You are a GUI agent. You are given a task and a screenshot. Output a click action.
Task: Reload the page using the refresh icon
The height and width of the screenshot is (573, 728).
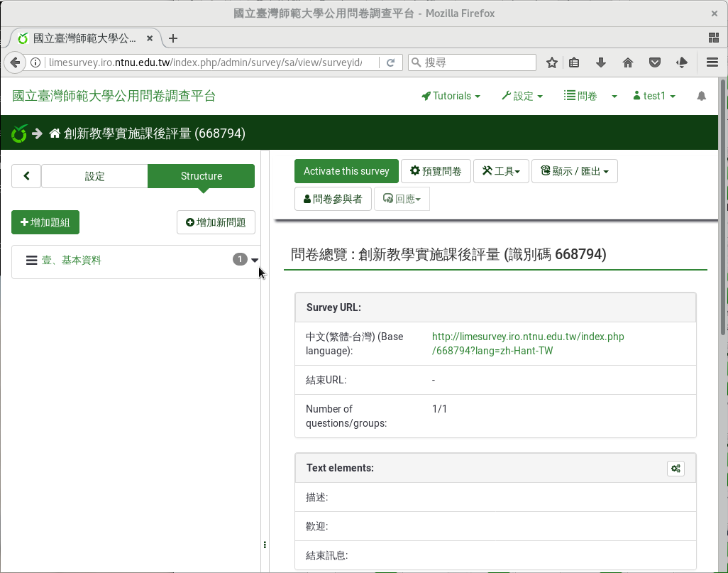click(x=390, y=62)
